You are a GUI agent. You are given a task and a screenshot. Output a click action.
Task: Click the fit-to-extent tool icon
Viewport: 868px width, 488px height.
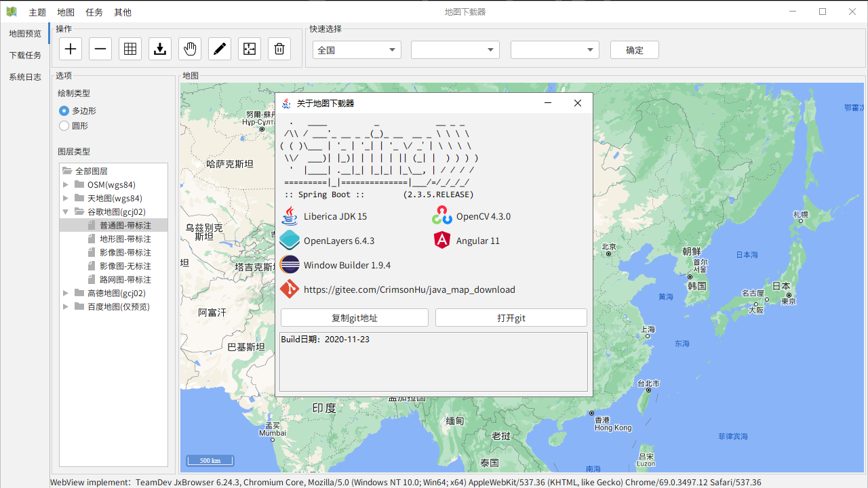point(250,49)
